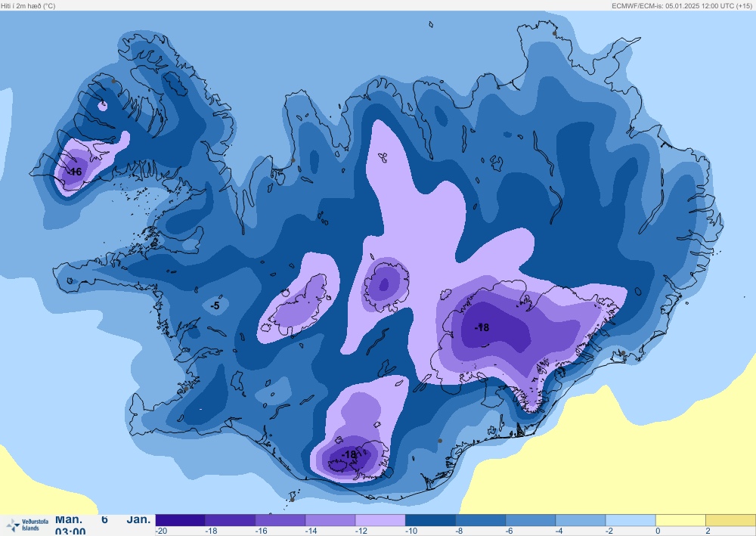Click the '-20' legend scale value
The width and height of the screenshot is (756, 536).
(161, 531)
